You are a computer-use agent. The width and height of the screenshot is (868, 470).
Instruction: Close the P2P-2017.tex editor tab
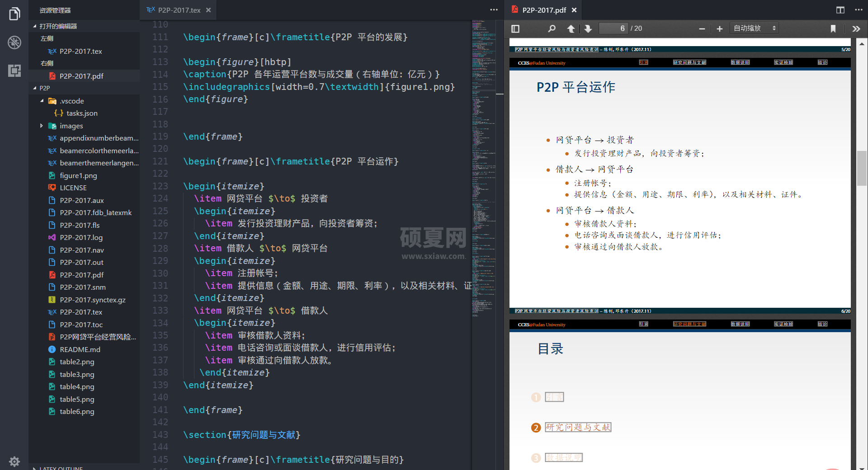[x=208, y=10]
